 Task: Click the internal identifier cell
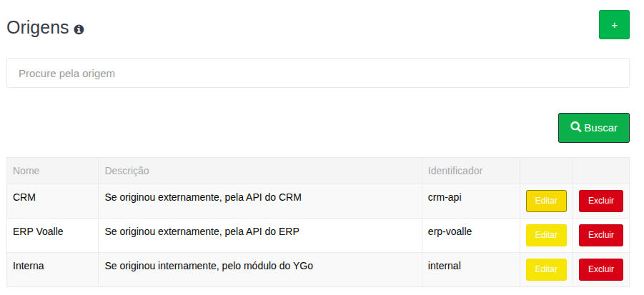click(x=444, y=266)
